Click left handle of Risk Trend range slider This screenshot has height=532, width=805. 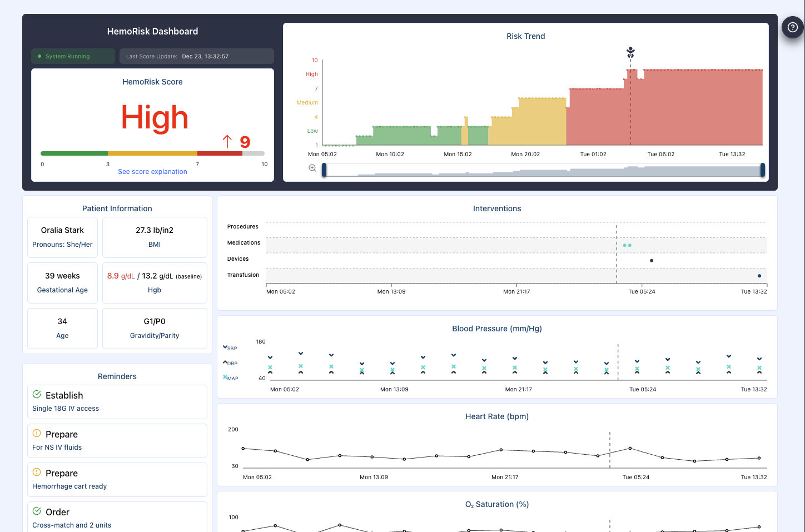[323, 169]
